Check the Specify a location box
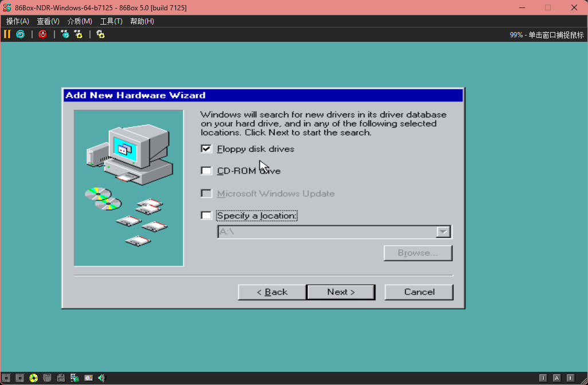The image size is (588, 385). (x=206, y=215)
